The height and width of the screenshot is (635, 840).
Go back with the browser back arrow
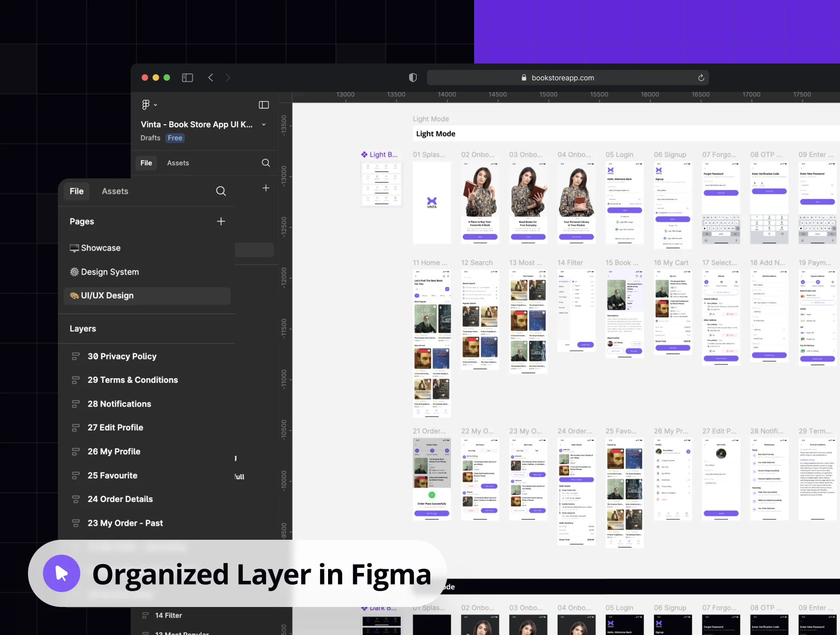(211, 78)
